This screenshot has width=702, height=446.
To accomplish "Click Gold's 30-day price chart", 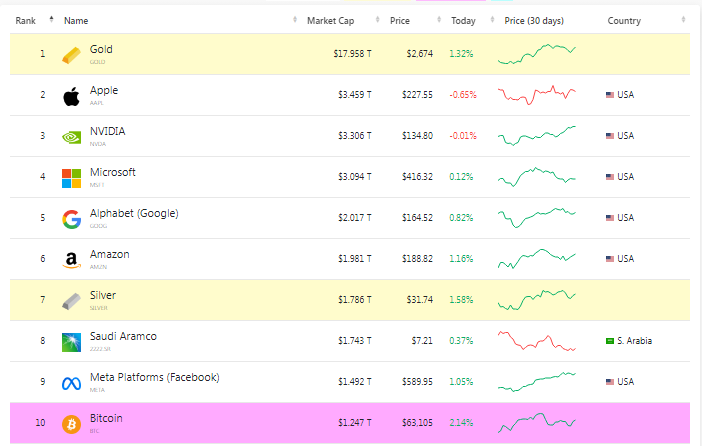I will 537,54.
